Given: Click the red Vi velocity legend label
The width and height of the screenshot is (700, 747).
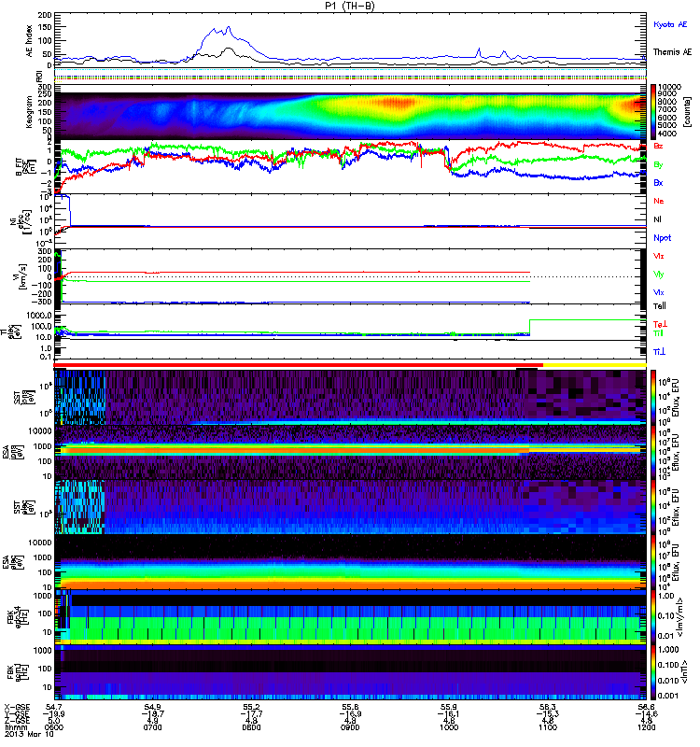Looking at the screenshot, I should tap(659, 256).
